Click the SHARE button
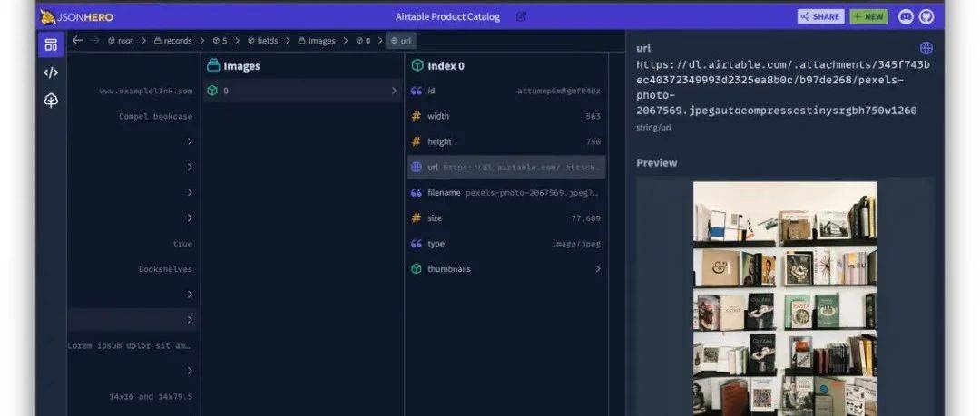 click(x=820, y=17)
